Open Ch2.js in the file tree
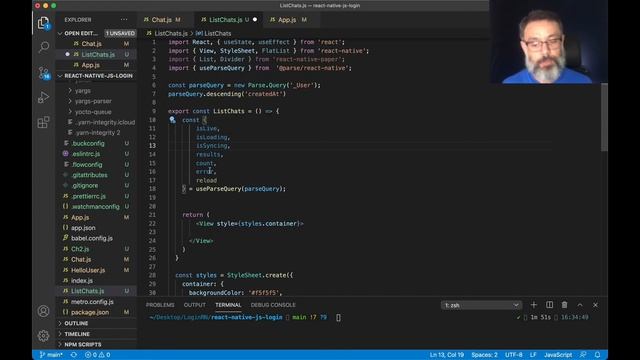The image size is (640, 360). [80, 249]
